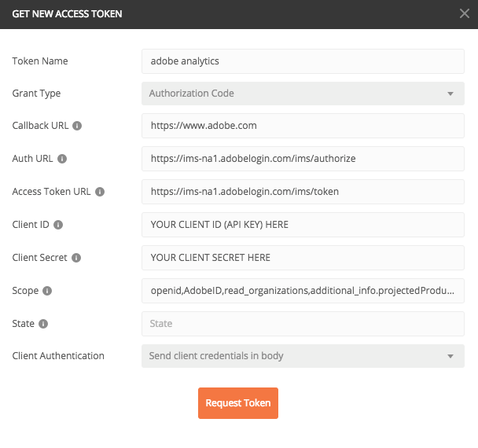Viewport: 478px width, 448px height.
Task: Click into the Callback URL field
Action: pos(303,126)
